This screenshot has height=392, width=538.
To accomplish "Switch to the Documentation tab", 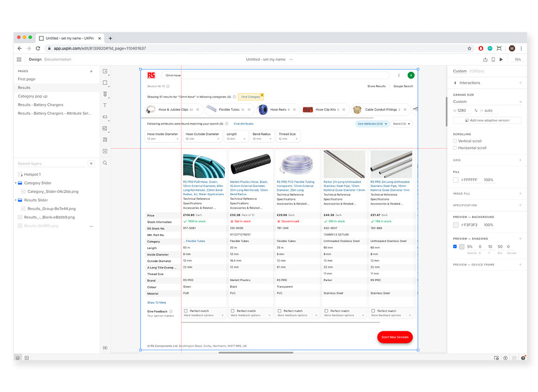I will coord(58,59).
